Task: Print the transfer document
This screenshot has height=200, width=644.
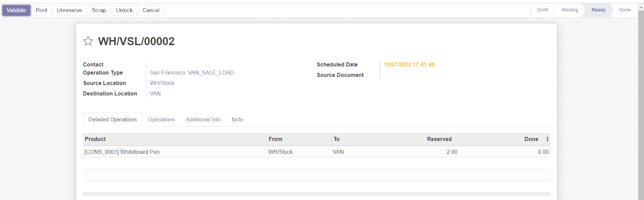Action: tap(41, 10)
